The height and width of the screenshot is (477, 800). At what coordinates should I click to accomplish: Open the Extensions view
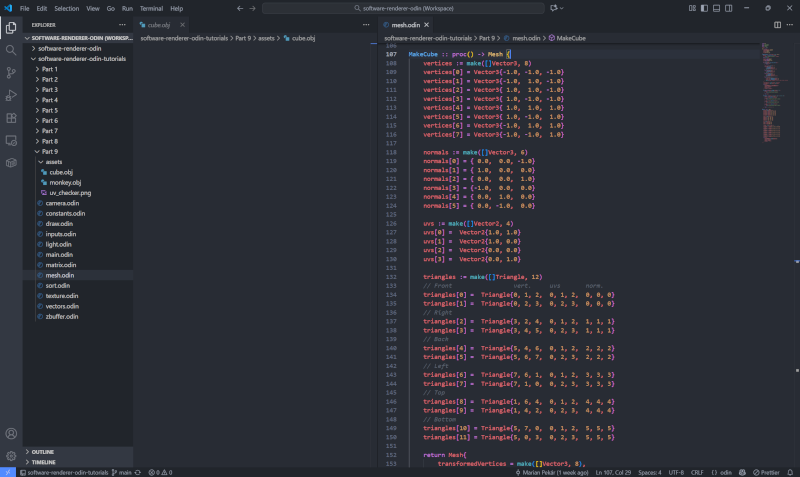click(11, 118)
